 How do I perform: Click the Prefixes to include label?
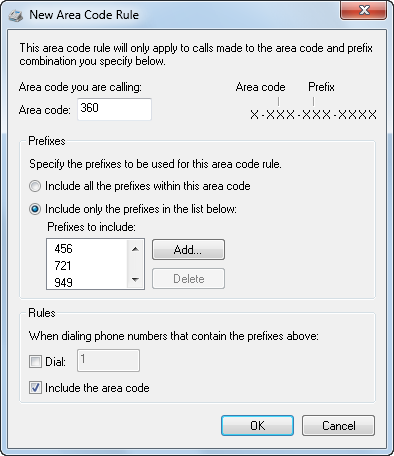click(91, 227)
